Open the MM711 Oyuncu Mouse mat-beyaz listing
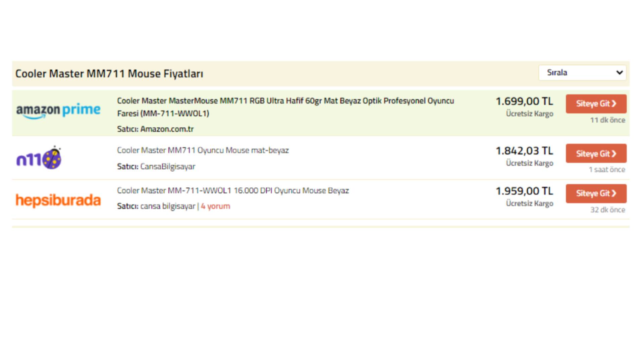The height and width of the screenshot is (362, 644). 203,150
